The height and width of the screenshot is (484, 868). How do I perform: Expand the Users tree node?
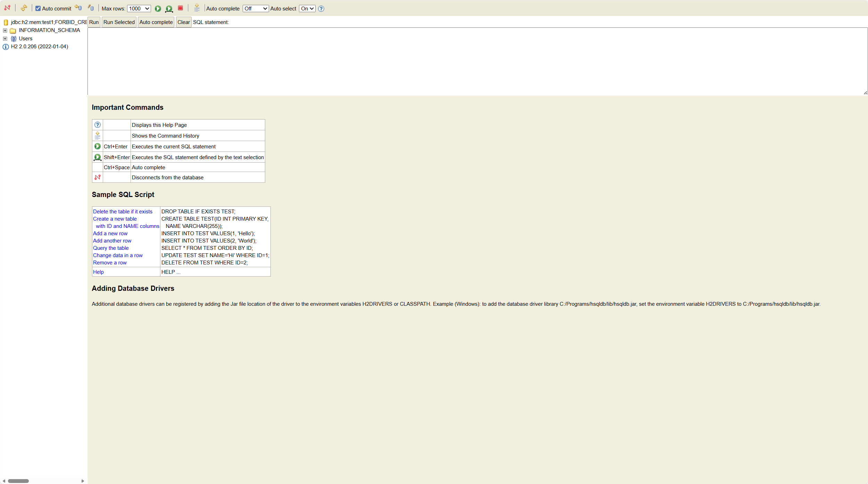tap(5, 39)
